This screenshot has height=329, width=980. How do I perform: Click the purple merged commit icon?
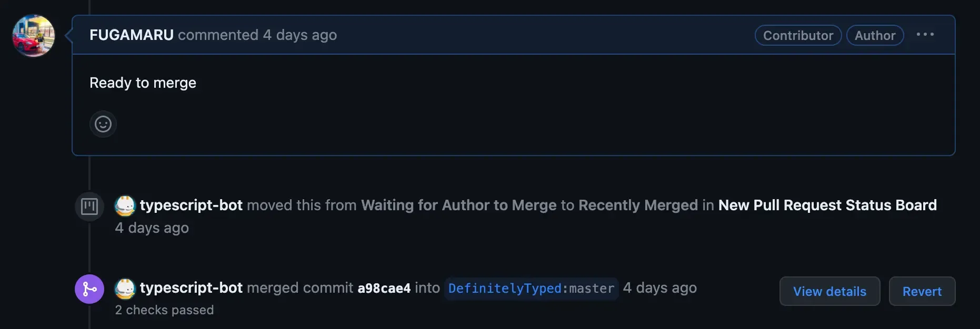click(89, 289)
